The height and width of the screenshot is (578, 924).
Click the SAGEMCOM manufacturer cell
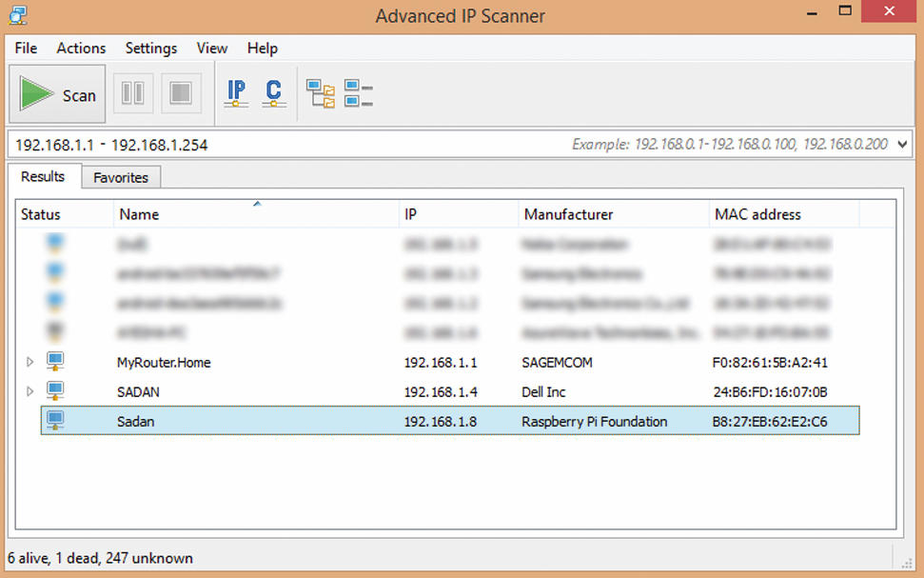[557, 363]
